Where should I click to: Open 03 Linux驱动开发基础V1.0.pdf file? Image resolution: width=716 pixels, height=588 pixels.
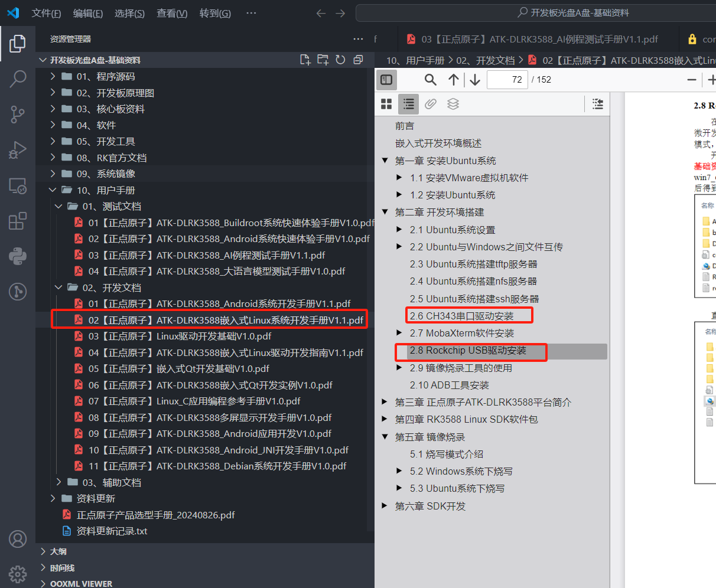pyautogui.click(x=180, y=336)
